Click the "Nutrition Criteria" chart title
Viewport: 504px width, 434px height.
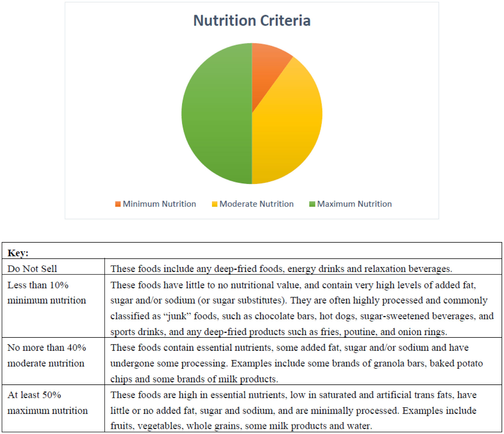252,21
